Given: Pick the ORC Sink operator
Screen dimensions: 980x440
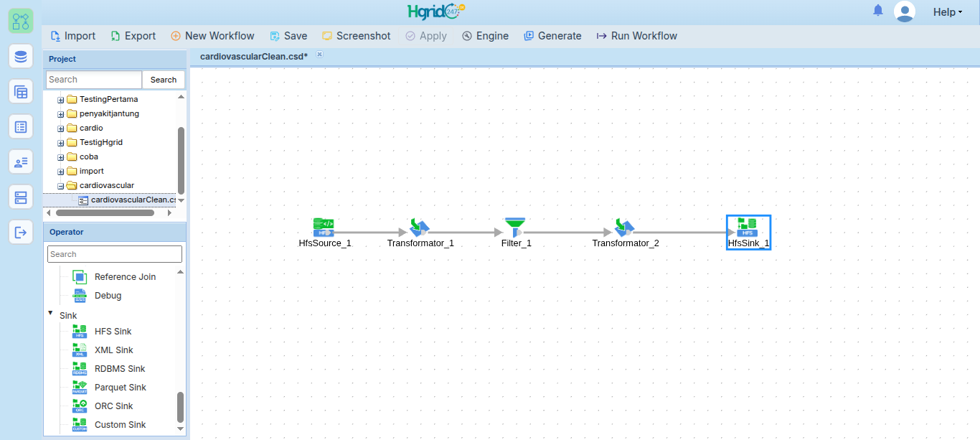Looking at the screenshot, I should (103, 406).
